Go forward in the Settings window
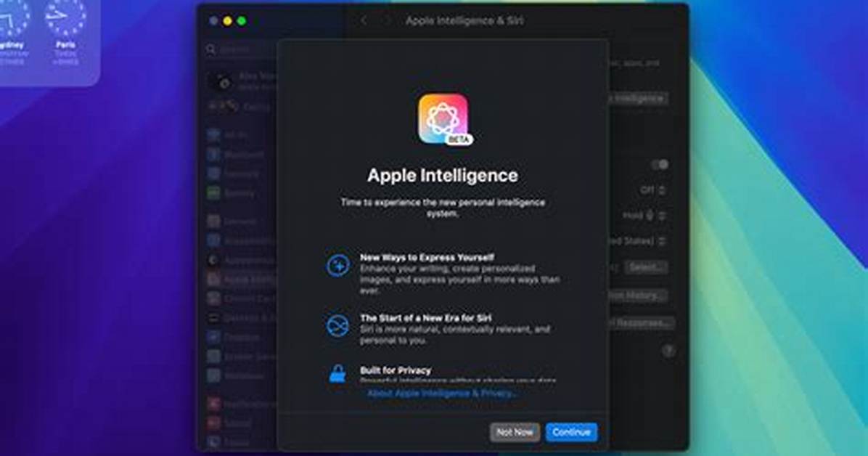 [x=388, y=20]
